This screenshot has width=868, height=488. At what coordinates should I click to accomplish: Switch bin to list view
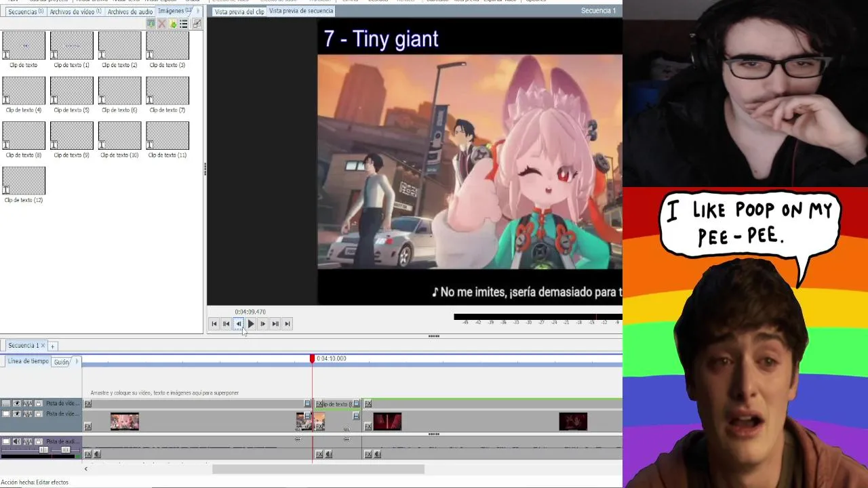(183, 24)
